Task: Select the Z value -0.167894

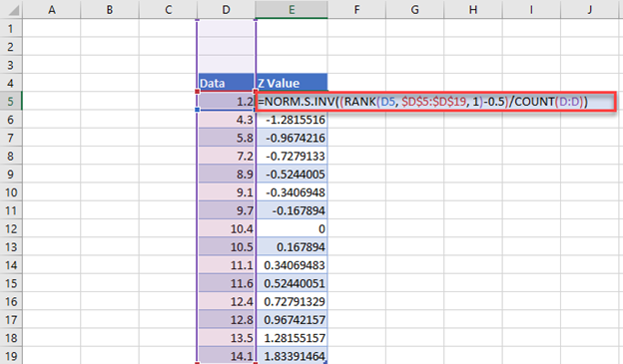Action: click(292, 210)
